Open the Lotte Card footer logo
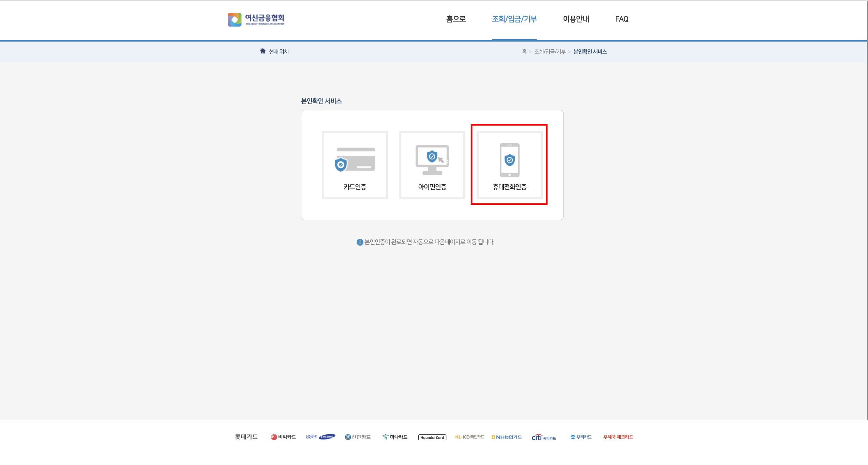The width and height of the screenshot is (868, 465). pos(246,437)
